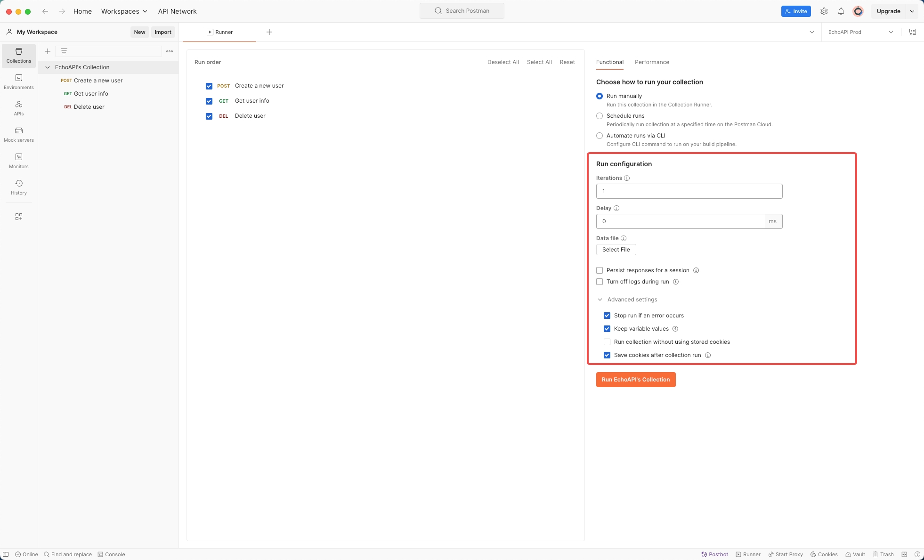
Task: Click info icon next to Keep variable values
Action: (x=675, y=329)
